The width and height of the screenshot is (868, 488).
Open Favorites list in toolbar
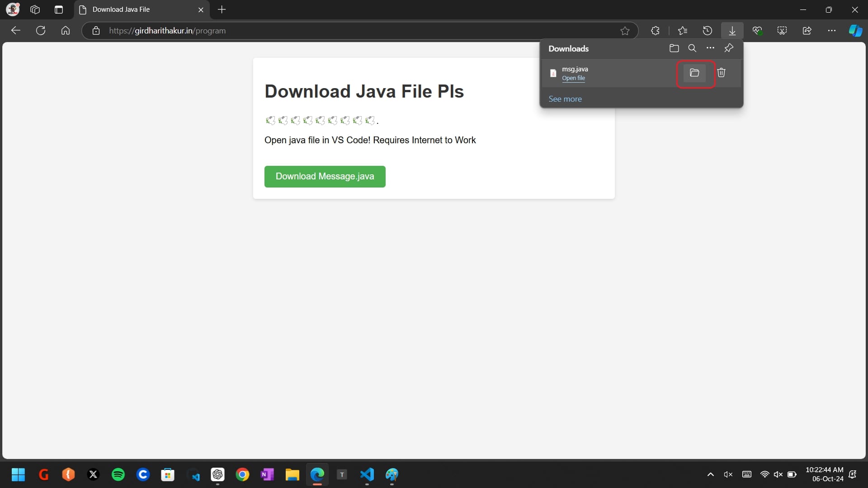tap(683, 31)
